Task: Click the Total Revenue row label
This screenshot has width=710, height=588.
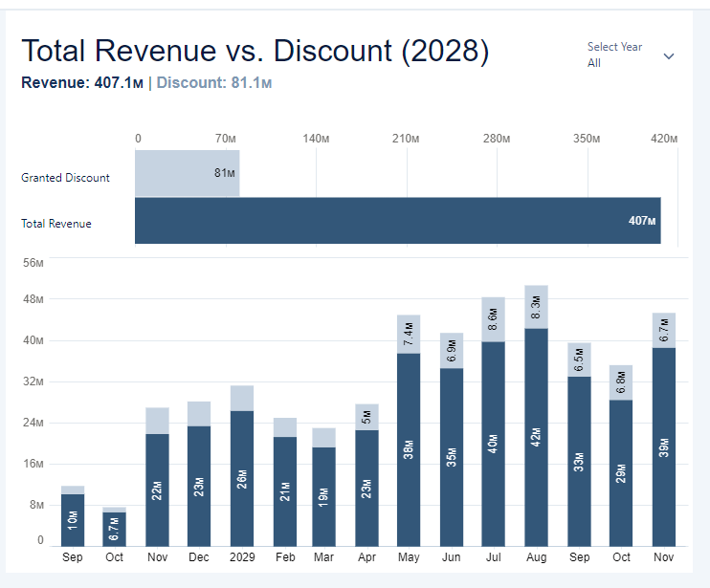Action: tap(56, 224)
